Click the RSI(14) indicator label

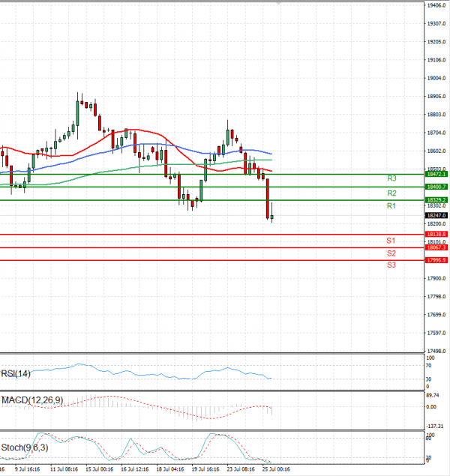[x=16, y=374]
